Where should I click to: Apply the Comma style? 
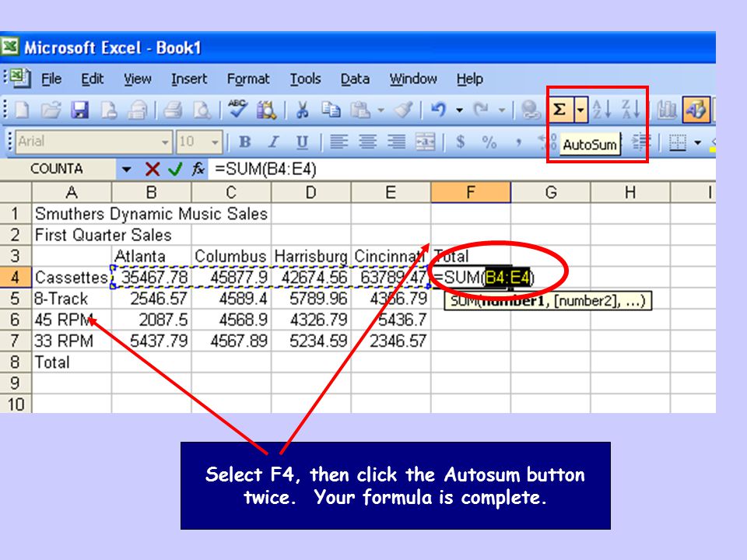pos(518,142)
